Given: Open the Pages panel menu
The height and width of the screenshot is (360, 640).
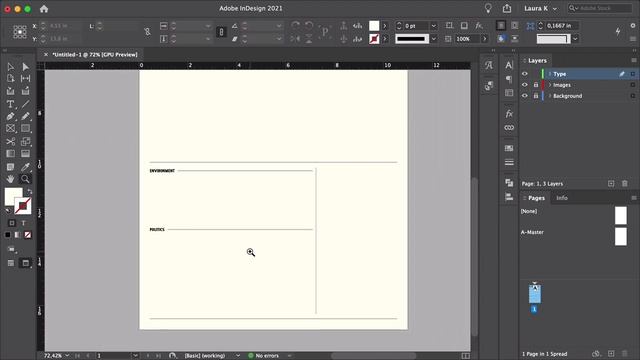Looking at the screenshot, I should [x=633, y=198].
